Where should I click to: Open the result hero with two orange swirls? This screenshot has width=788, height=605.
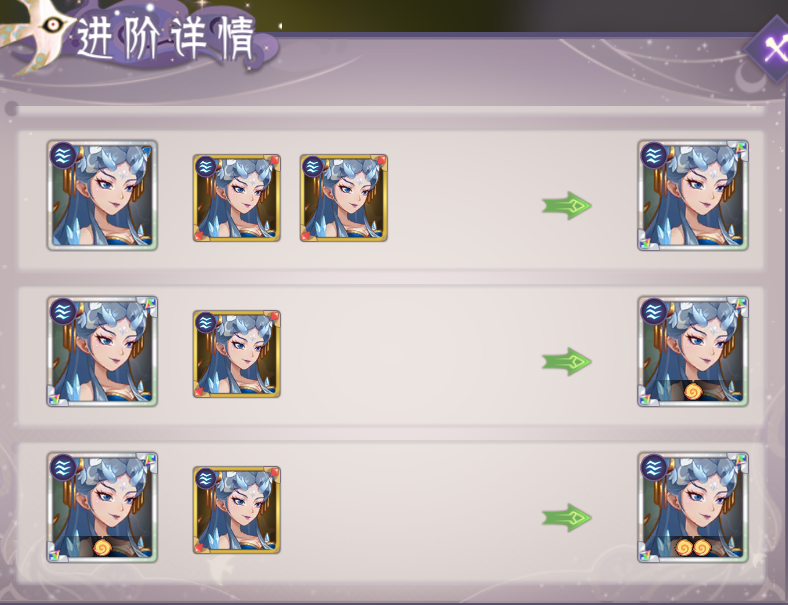point(693,507)
